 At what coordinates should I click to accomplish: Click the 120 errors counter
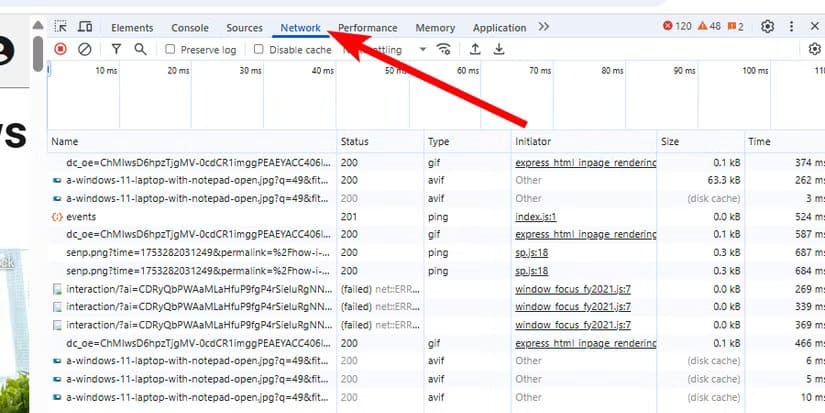pyautogui.click(x=677, y=26)
